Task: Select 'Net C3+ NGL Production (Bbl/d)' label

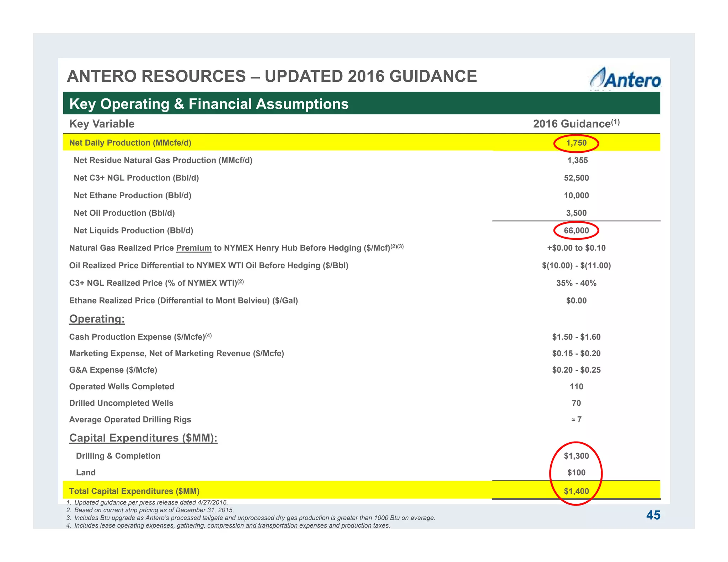Action: [x=136, y=178]
